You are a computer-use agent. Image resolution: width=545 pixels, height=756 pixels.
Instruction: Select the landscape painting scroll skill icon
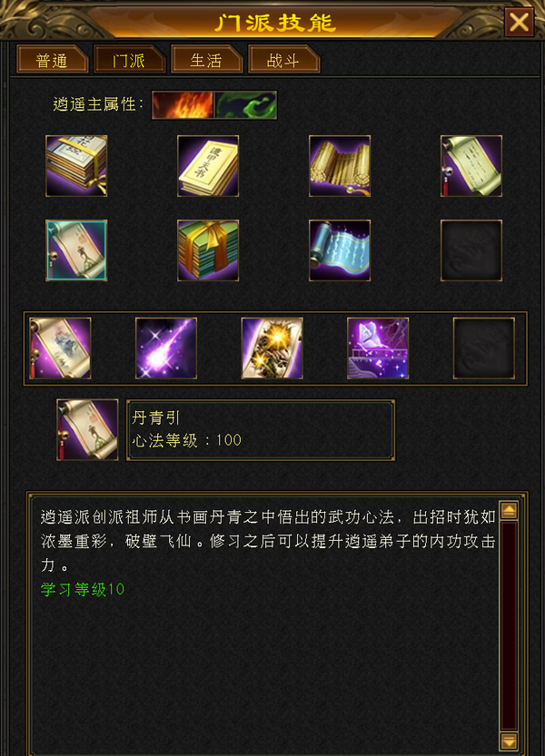tap(60, 349)
